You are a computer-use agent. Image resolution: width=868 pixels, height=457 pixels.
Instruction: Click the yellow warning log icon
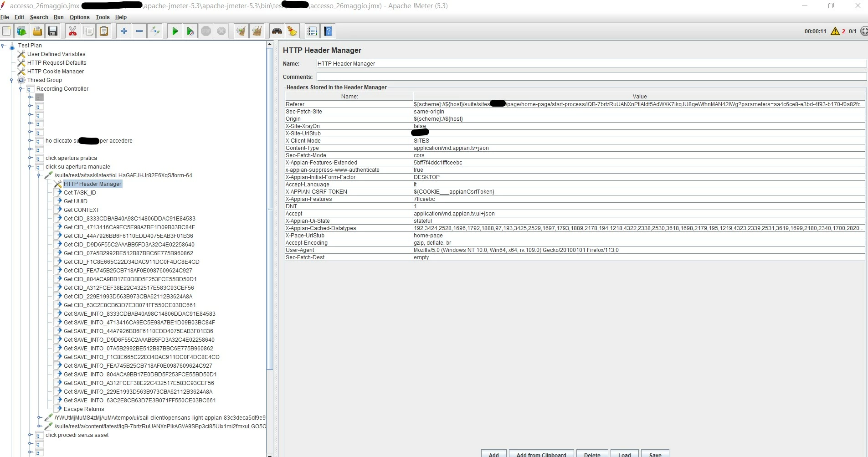[x=835, y=31]
